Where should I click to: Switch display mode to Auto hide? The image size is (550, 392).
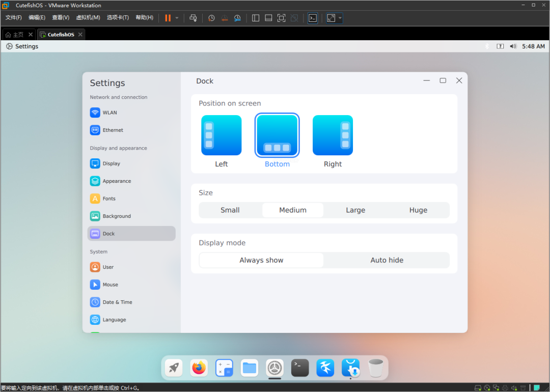click(387, 260)
